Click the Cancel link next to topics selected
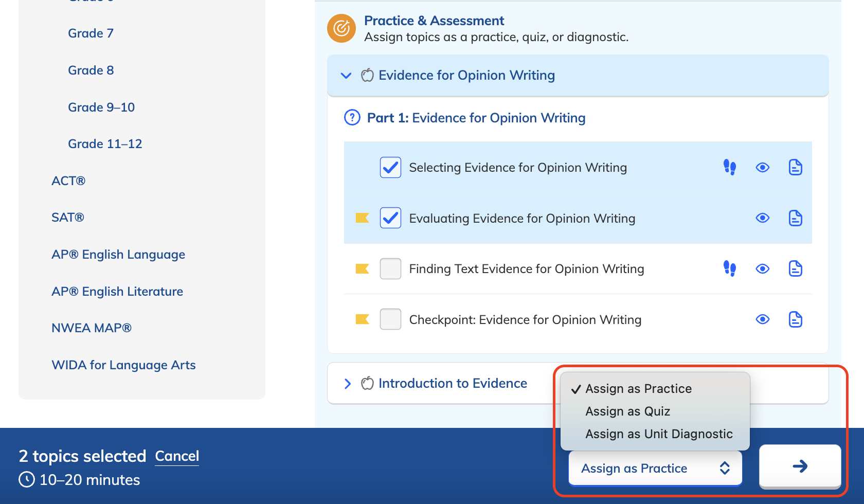 (x=177, y=456)
